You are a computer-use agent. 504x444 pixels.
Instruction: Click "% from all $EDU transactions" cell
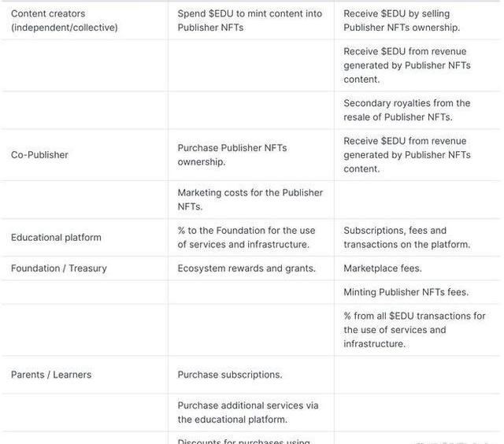(414, 330)
